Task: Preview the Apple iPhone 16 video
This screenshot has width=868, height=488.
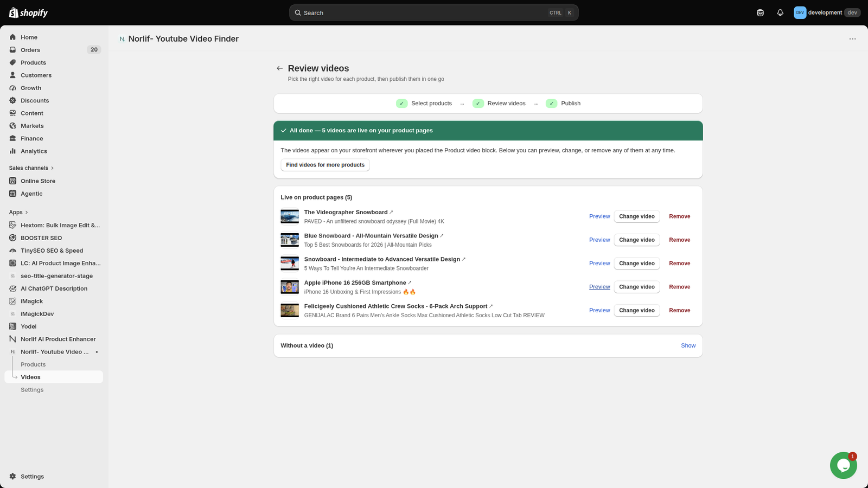Action: point(599,287)
